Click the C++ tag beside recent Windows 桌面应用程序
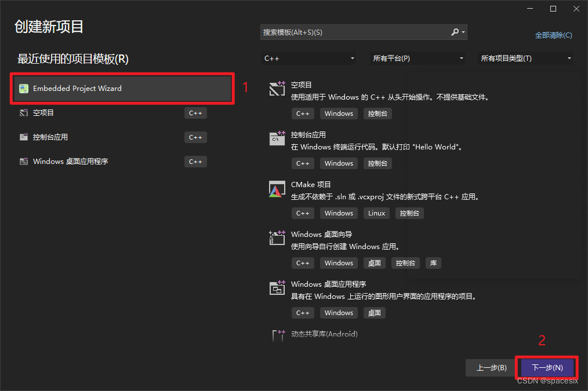 195,162
